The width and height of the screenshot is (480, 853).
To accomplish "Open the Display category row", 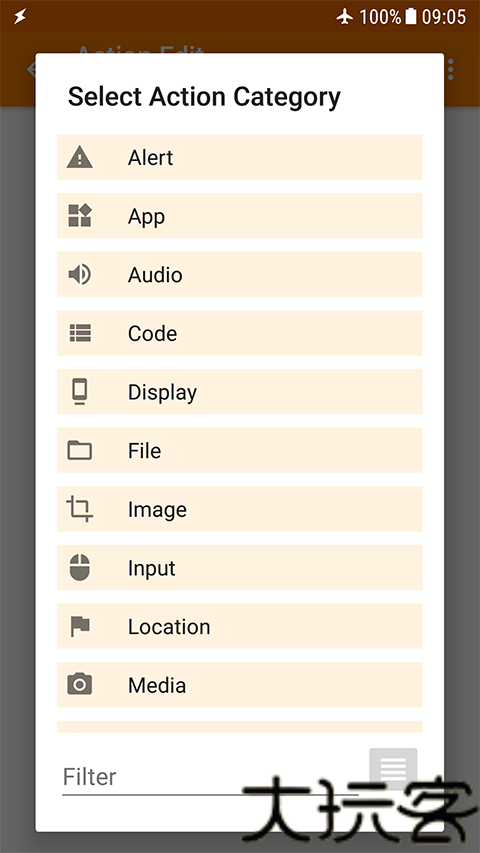I will (x=239, y=392).
